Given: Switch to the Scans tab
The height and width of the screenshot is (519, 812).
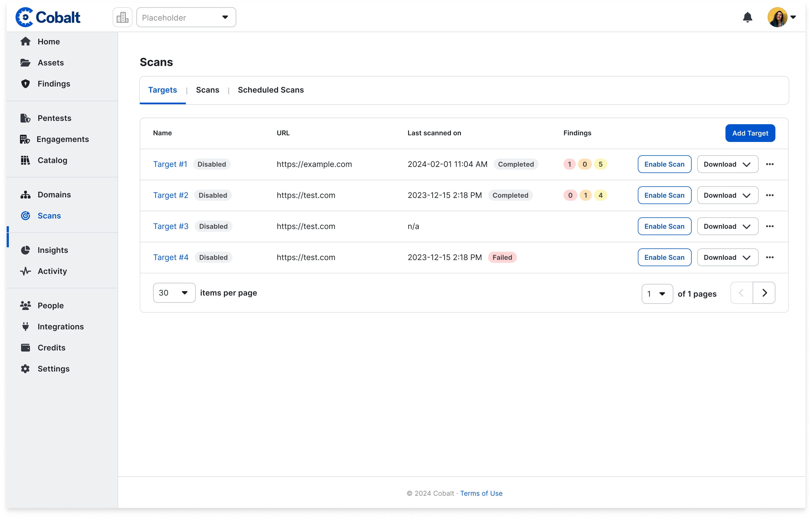Looking at the screenshot, I should 207,90.
